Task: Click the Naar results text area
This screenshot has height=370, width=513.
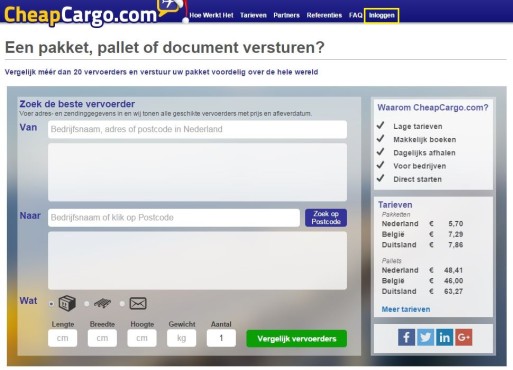Action: tap(197, 260)
